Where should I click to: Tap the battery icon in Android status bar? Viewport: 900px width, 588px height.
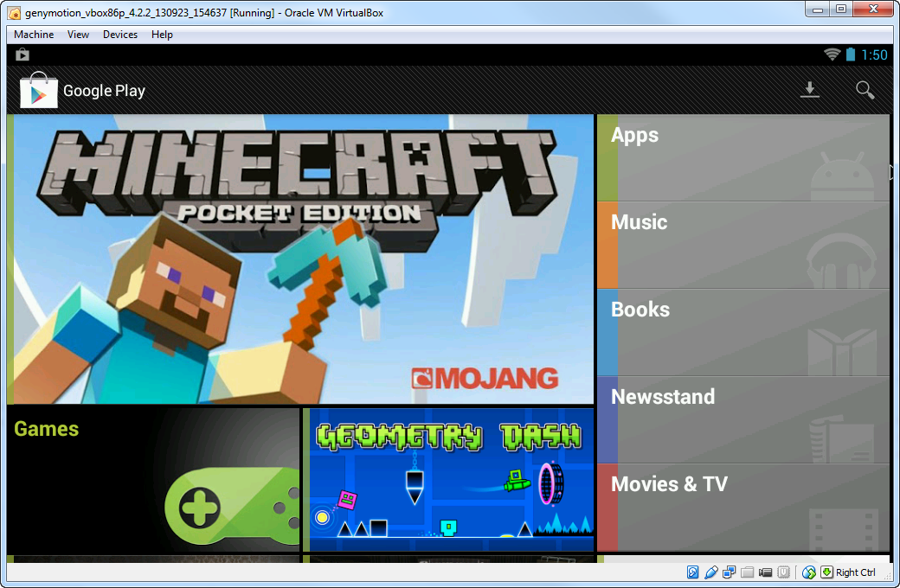tap(851, 54)
